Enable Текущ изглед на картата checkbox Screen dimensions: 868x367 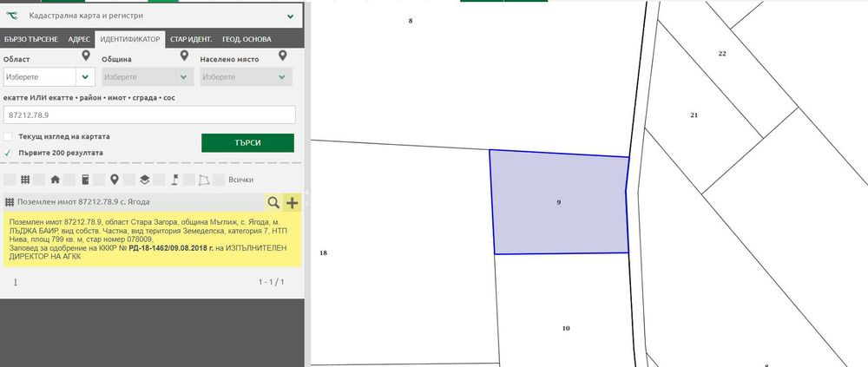click(8, 137)
